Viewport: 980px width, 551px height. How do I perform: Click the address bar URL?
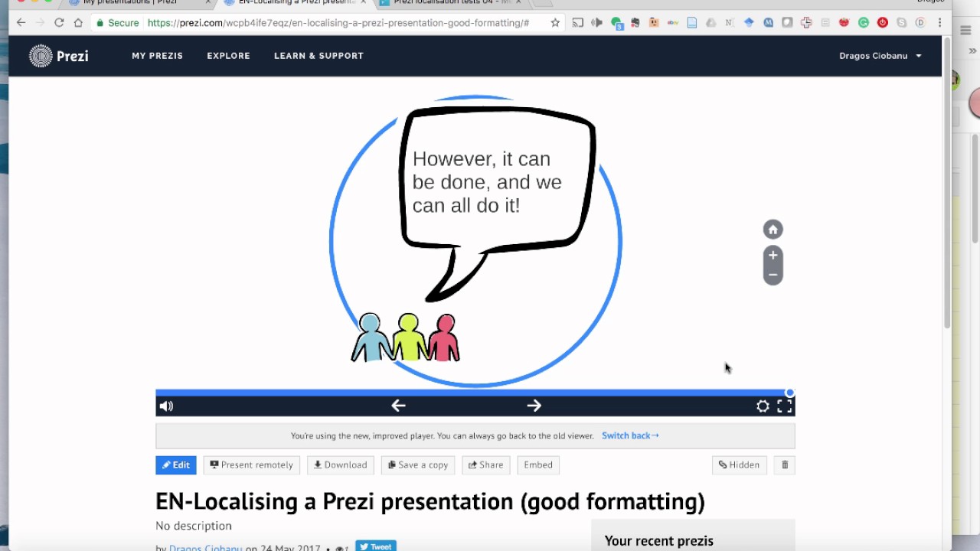pyautogui.click(x=338, y=23)
